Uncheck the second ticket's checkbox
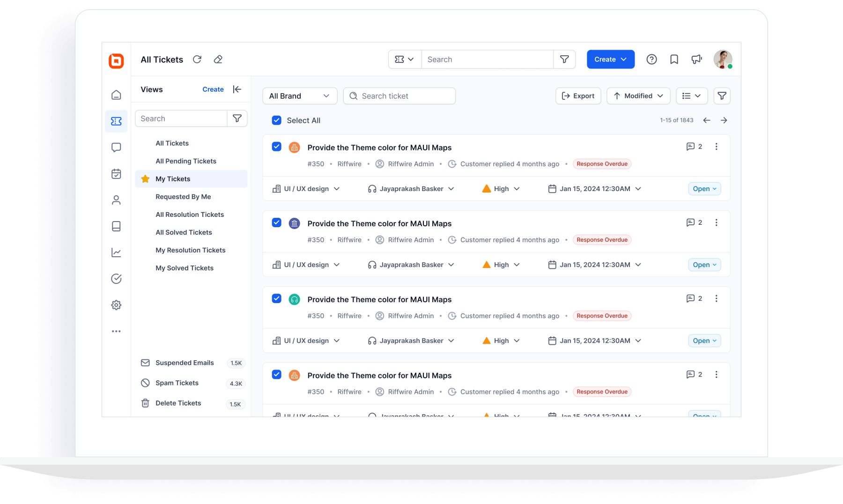This screenshot has height=504, width=843. (x=277, y=222)
